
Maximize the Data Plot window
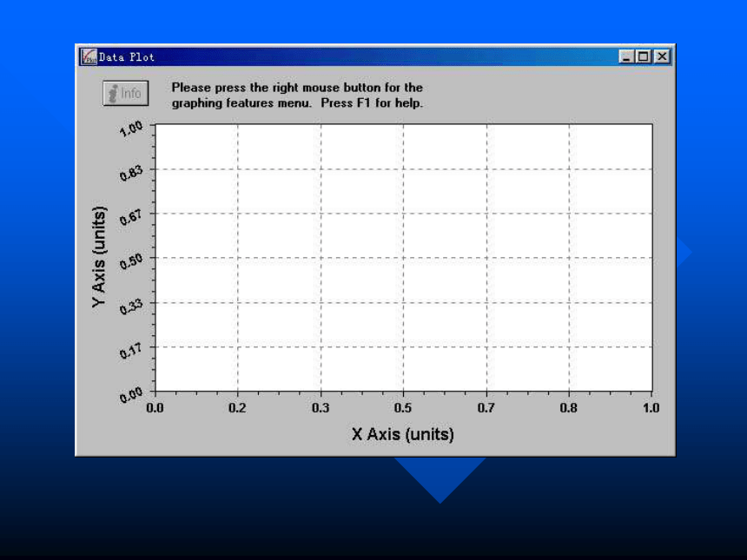point(643,56)
